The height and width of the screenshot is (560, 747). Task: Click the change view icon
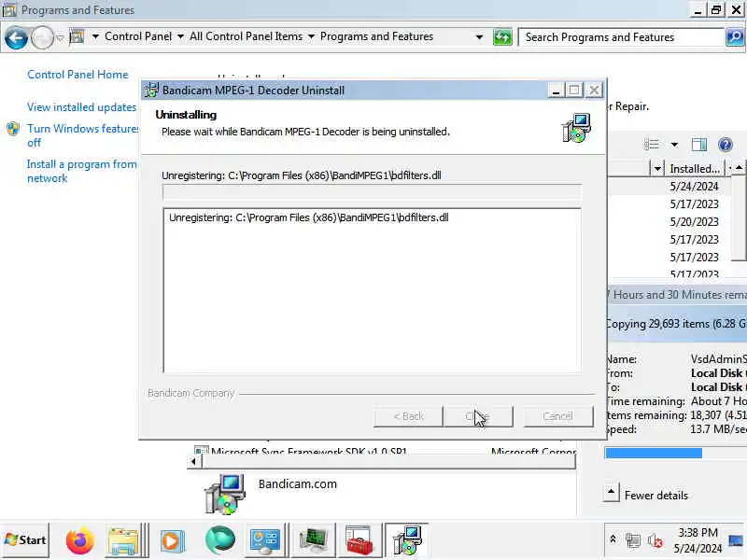[x=651, y=145]
